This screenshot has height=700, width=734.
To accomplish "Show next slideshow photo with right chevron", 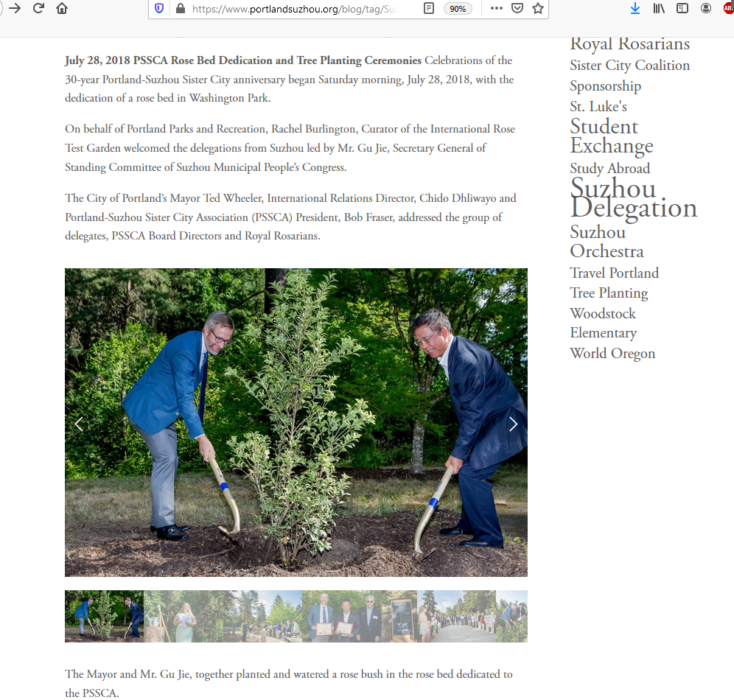I will coord(513,424).
